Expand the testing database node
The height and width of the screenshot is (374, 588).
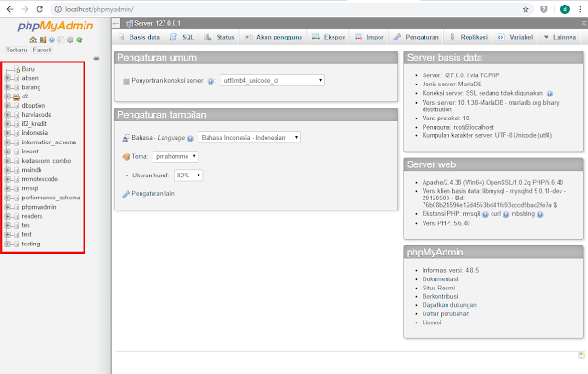7,244
